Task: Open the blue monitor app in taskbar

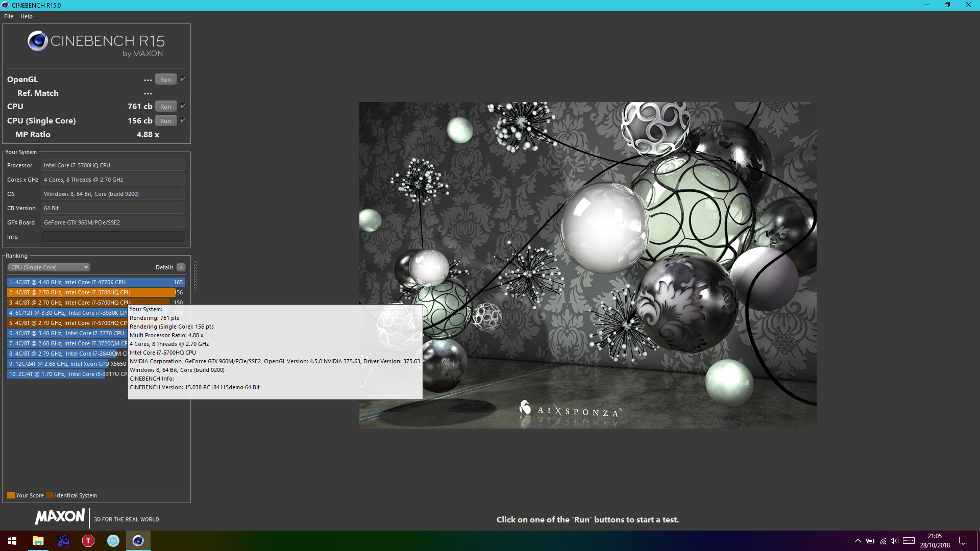Action: (63, 541)
